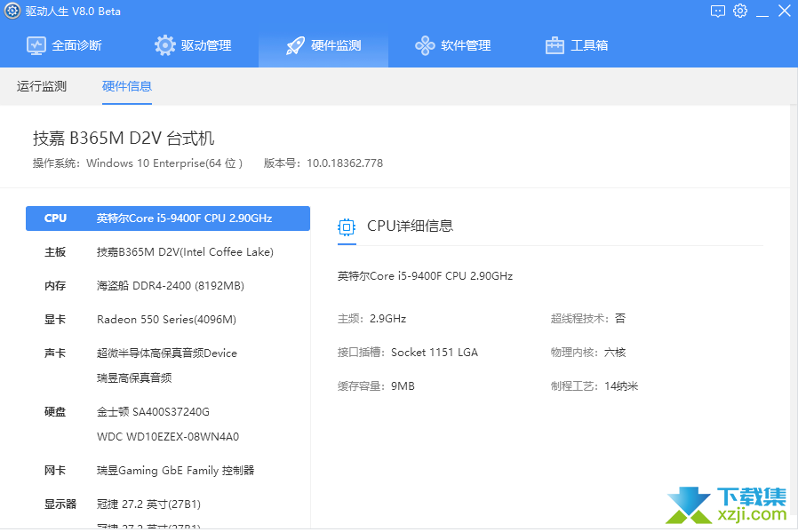
Task: Open the 驱动管理 tab
Action: [x=194, y=46]
